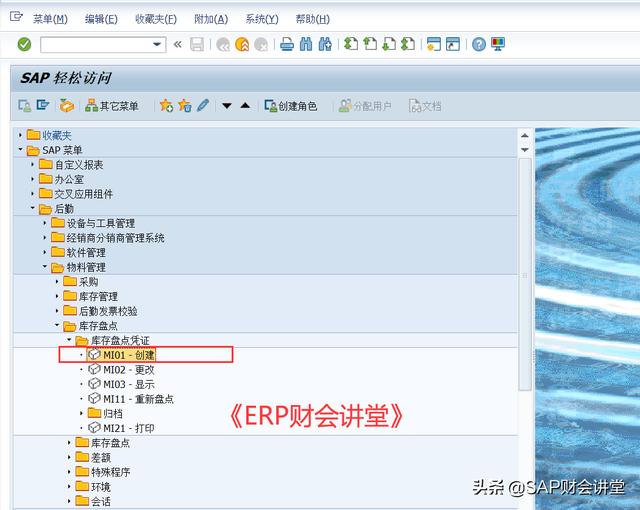Image resolution: width=640 pixels, height=510 pixels.
Task: Click the Customize Local Layout monitor icon
Action: [x=498, y=44]
